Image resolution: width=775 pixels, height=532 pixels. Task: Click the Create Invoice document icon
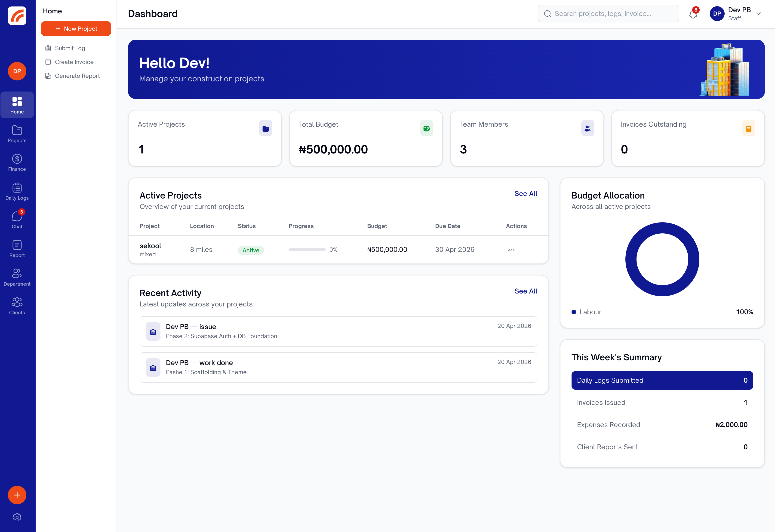click(48, 62)
